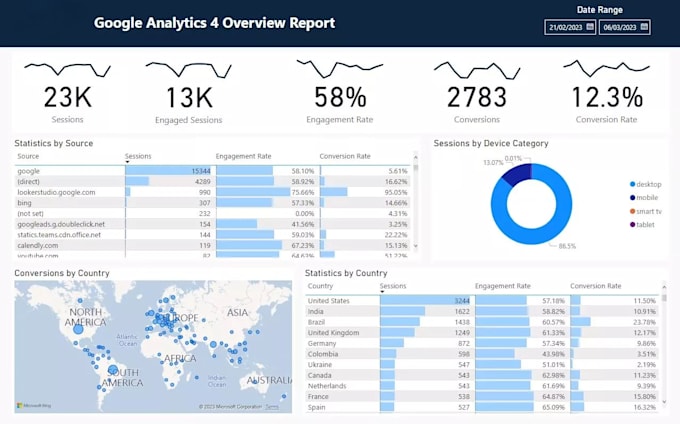
Task: Click the dark blue mobile donut segment
Action: tap(519, 174)
